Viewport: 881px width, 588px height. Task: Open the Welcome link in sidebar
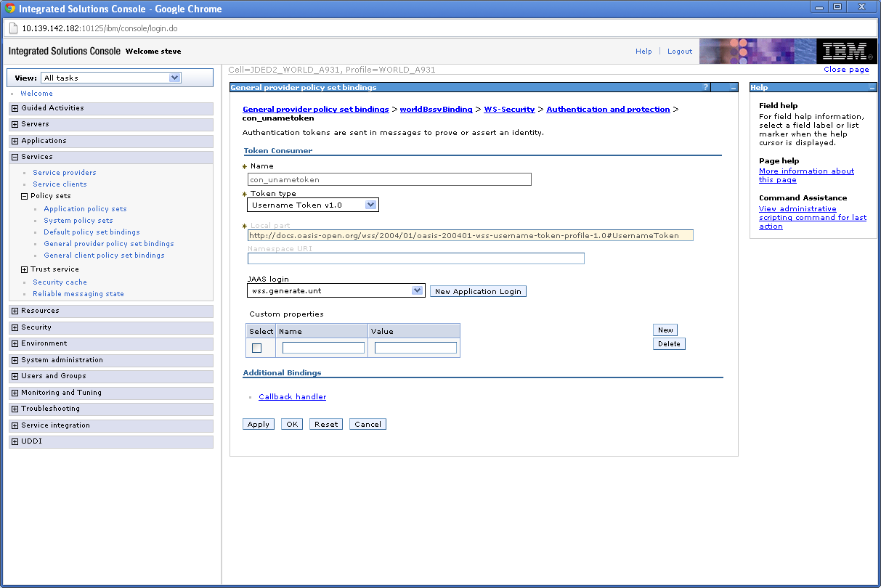click(x=36, y=94)
